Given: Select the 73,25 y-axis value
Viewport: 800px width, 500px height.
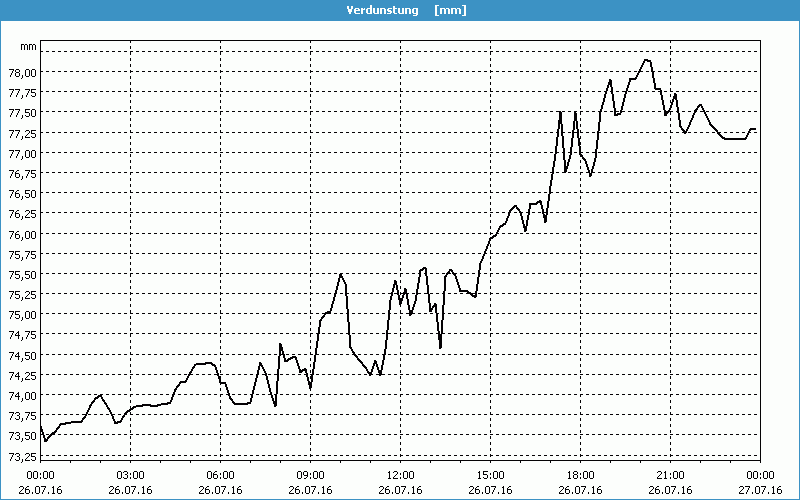Looking at the screenshot, I should point(23,456).
